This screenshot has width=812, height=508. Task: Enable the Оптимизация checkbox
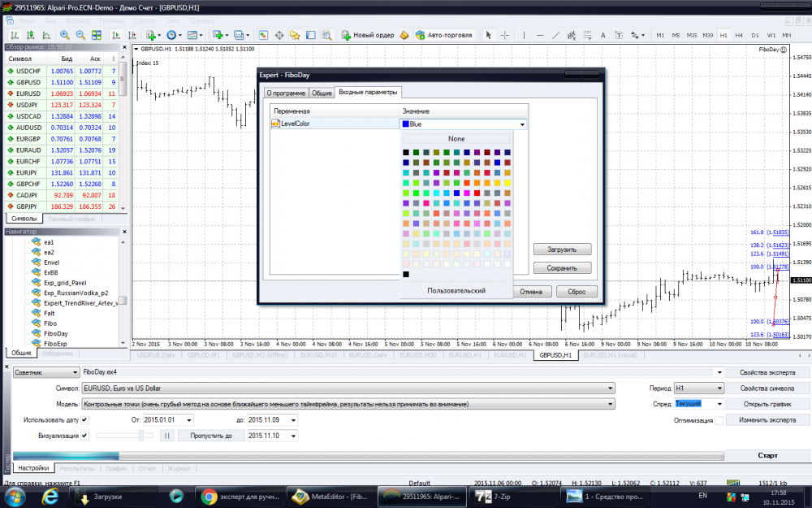pos(719,420)
